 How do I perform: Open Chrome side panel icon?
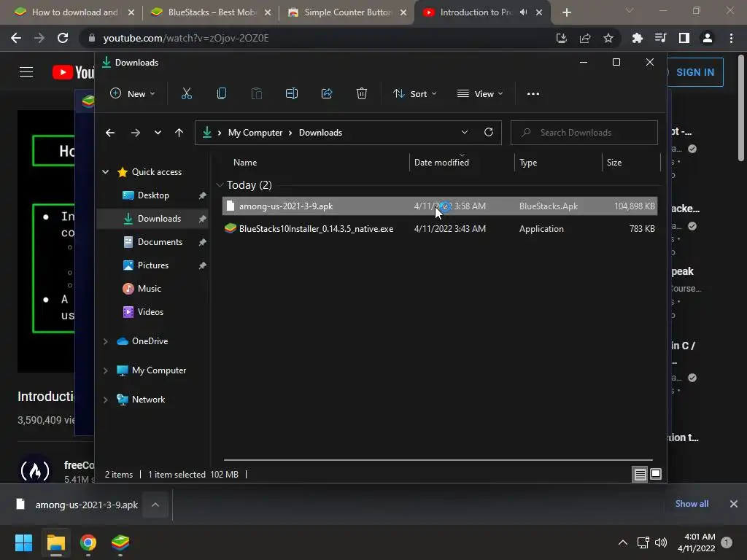click(684, 38)
